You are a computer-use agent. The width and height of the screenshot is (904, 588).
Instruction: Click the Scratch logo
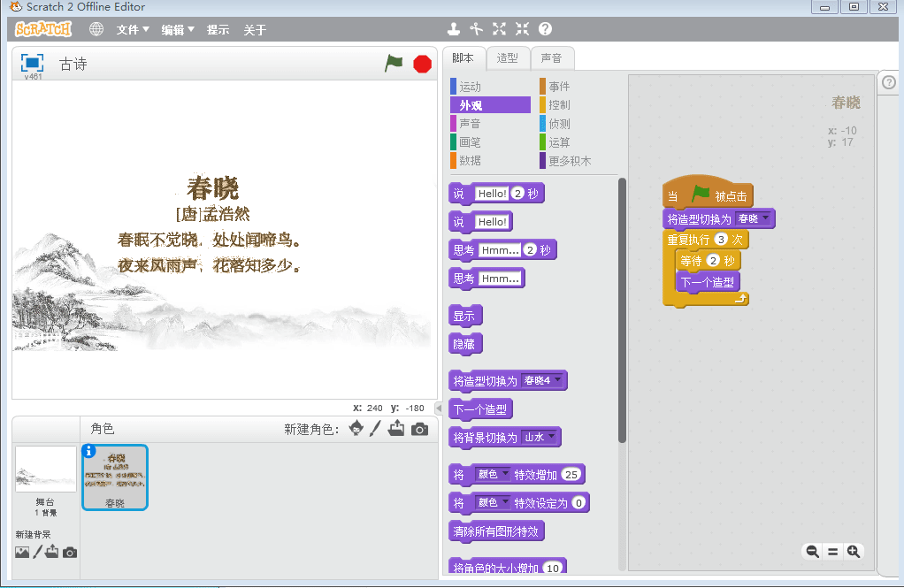pyautogui.click(x=43, y=29)
